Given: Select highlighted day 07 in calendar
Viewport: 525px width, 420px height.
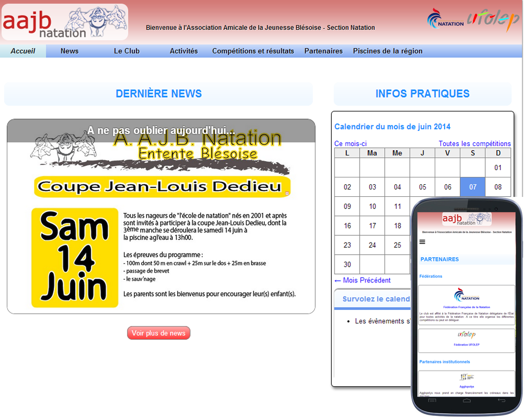Looking at the screenshot, I should point(472,187).
